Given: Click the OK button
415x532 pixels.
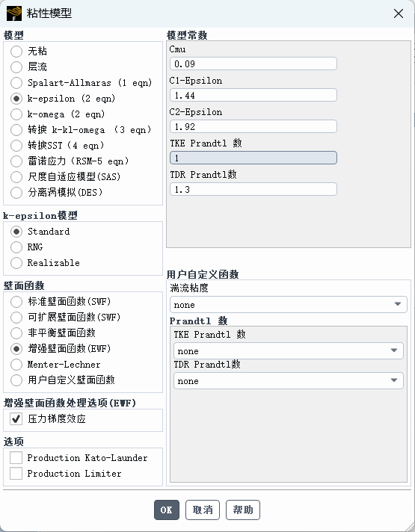Looking at the screenshot, I should (167, 510).
